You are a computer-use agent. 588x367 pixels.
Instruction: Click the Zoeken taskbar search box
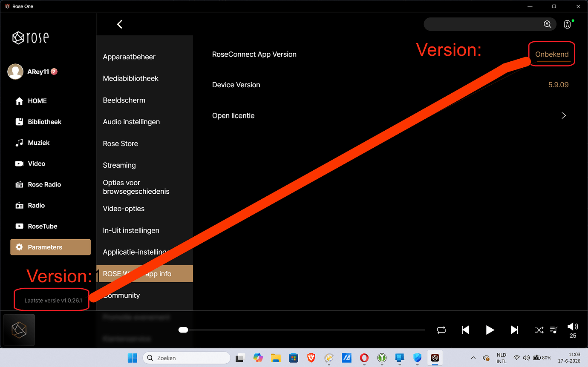pos(187,358)
